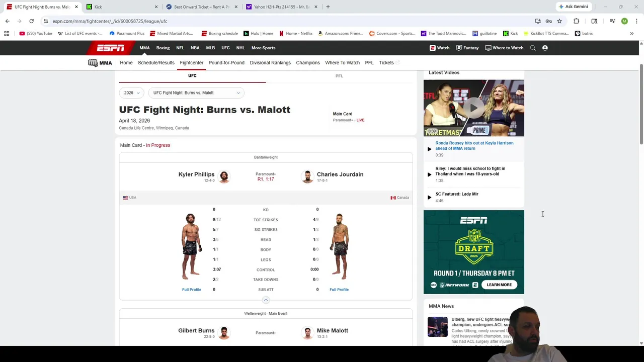The image size is (644, 362).
Task: Open Boxing in ESPN top bar
Action: point(163,48)
